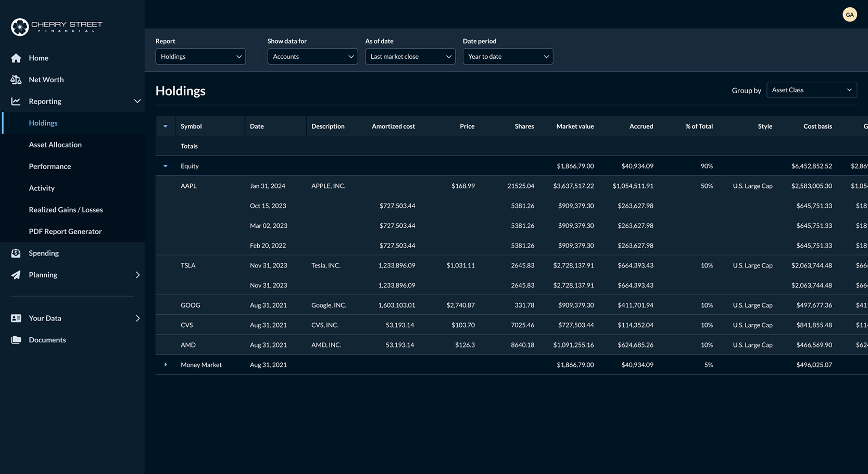Go to Spending section
This screenshot has height=474, width=868.
(44, 253)
